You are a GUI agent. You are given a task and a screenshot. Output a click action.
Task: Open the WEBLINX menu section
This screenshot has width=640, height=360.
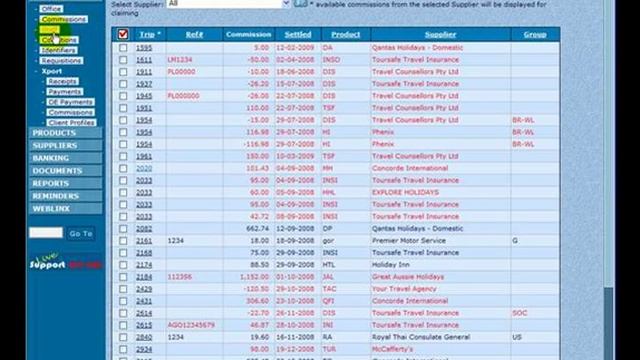pyautogui.click(x=66, y=209)
